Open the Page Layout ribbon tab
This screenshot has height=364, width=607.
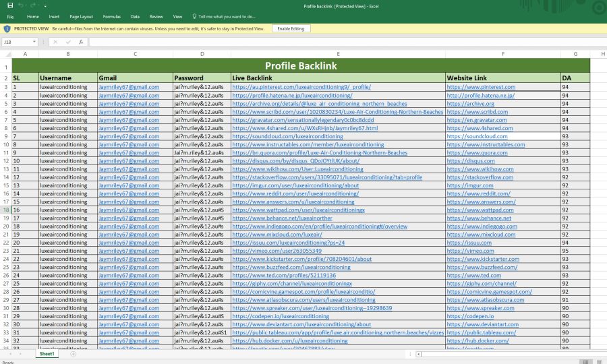(82, 17)
